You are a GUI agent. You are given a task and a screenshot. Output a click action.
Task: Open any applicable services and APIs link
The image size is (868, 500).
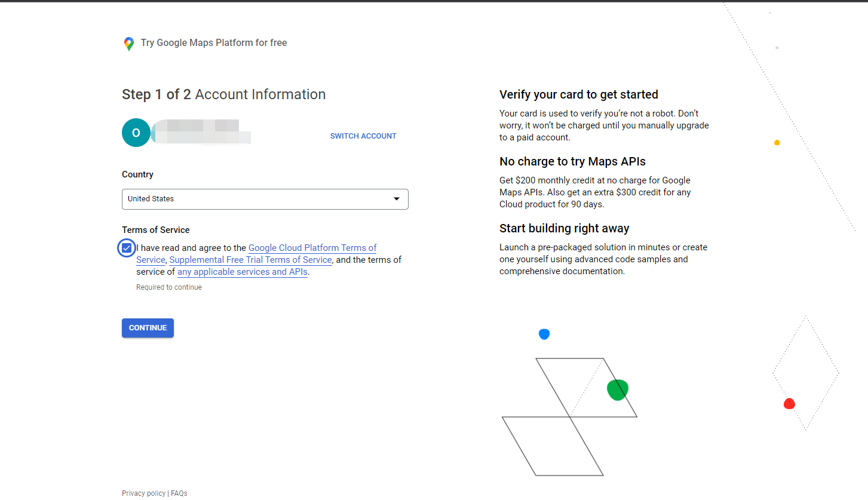coord(243,272)
